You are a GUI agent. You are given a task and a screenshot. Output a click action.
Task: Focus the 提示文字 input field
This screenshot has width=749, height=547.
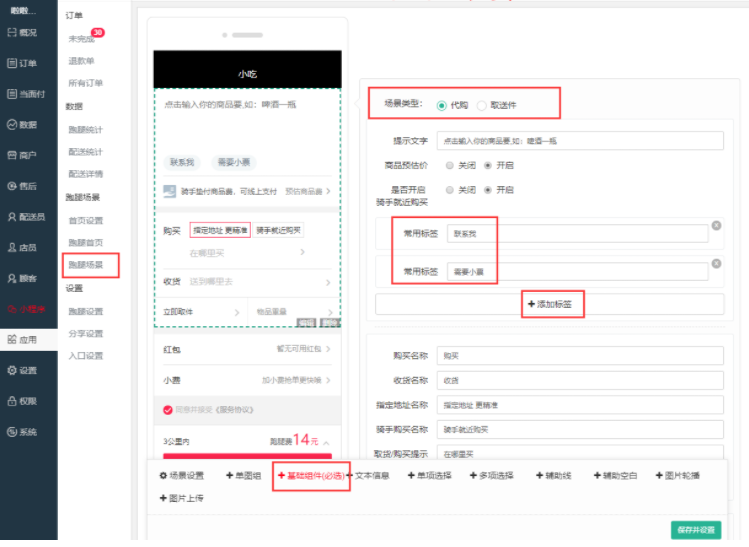[580, 141]
